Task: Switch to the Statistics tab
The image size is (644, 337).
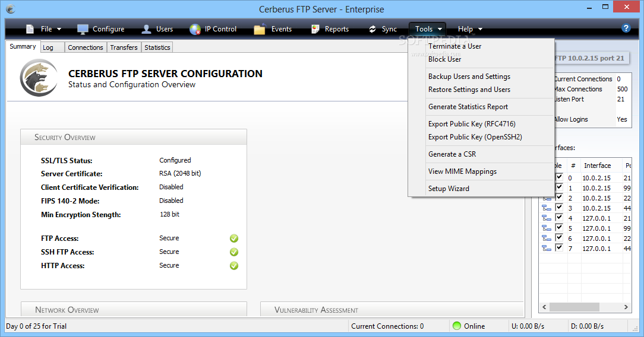Action: 157,47
